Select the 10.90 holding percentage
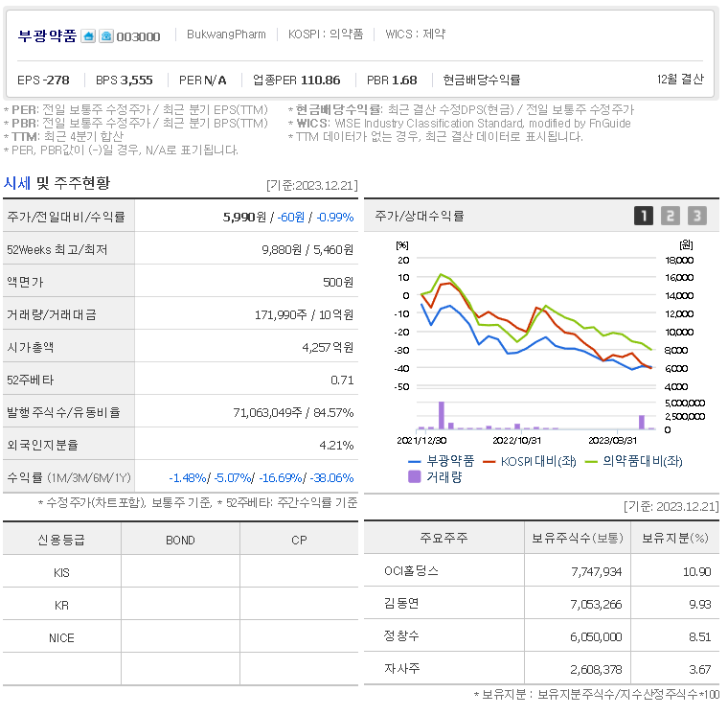728x715 pixels. point(696,572)
